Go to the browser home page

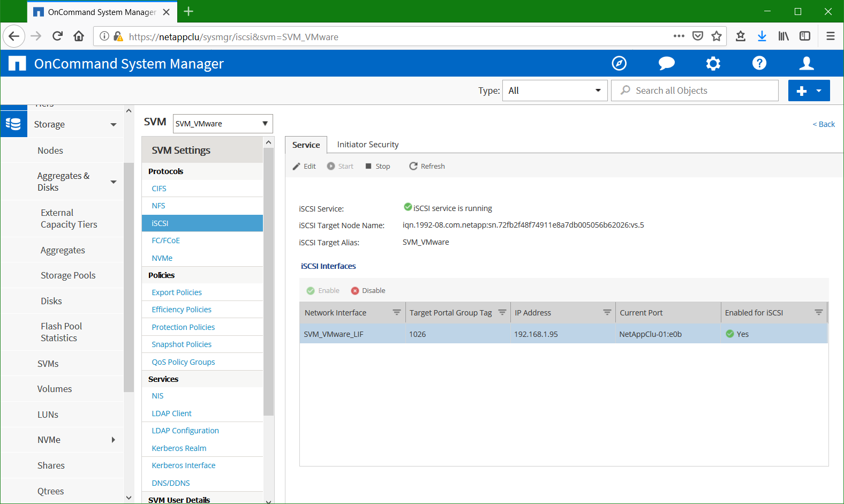click(x=79, y=36)
